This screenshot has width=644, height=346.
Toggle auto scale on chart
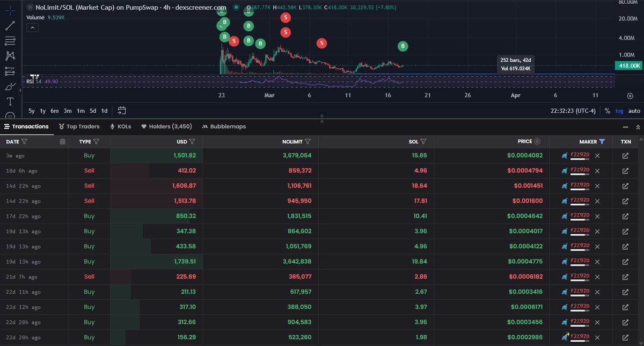[634, 111]
